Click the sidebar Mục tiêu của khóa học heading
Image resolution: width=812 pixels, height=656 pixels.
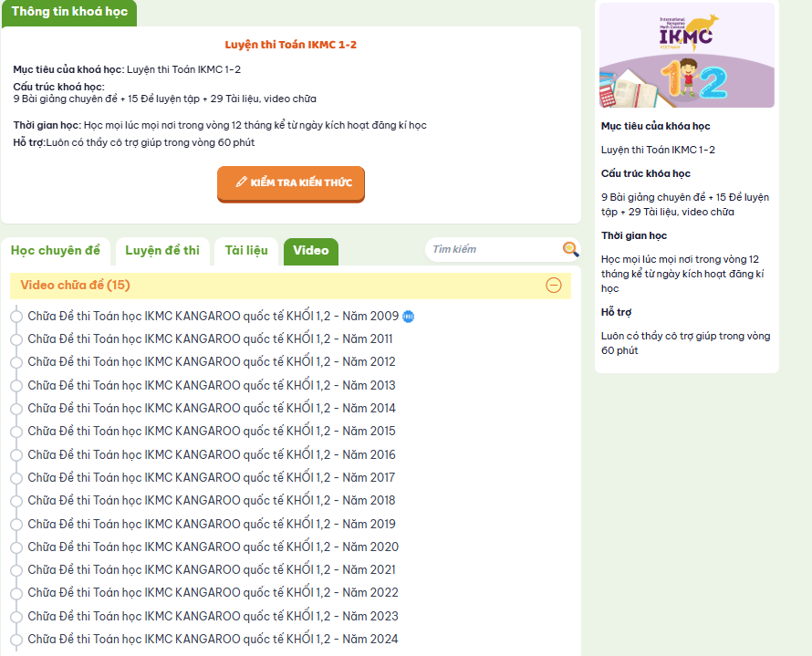(x=656, y=126)
